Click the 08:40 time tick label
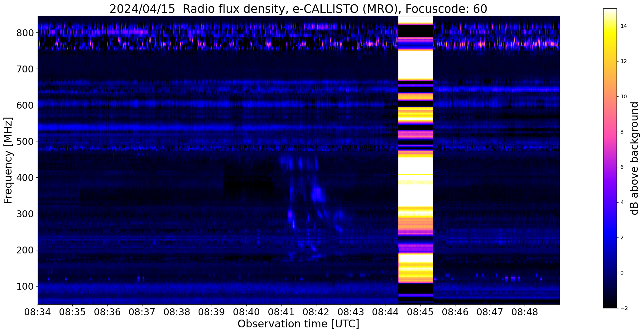This screenshot has width=644, height=333. click(247, 312)
